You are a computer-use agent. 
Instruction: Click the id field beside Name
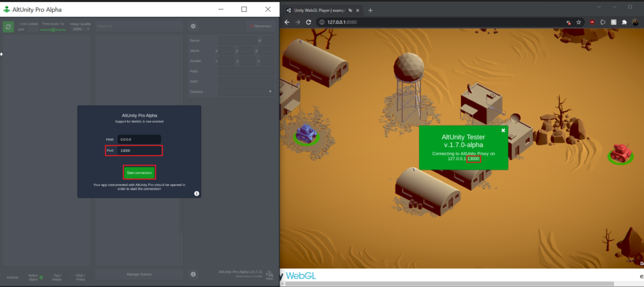pyautogui.click(x=269, y=40)
